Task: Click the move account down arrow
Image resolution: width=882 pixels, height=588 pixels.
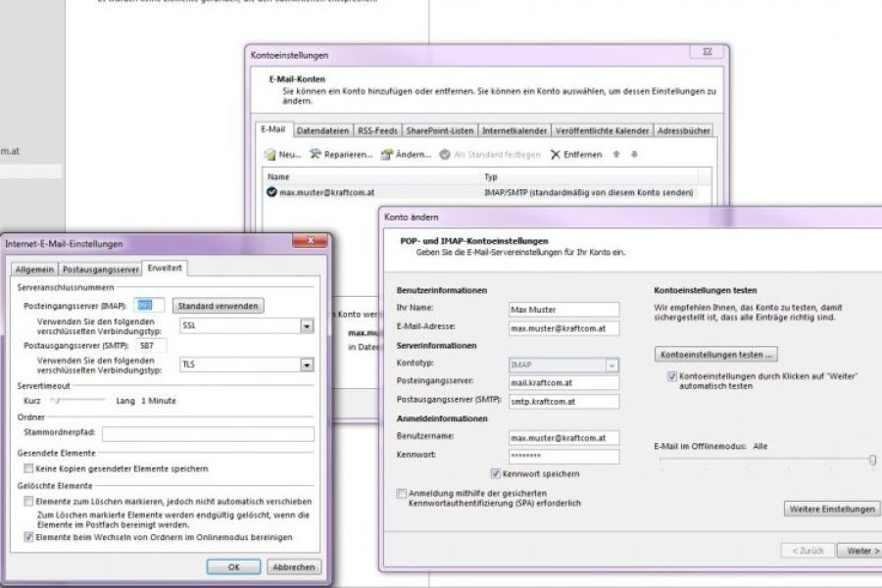Action: pyautogui.click(x=634, y=155)
